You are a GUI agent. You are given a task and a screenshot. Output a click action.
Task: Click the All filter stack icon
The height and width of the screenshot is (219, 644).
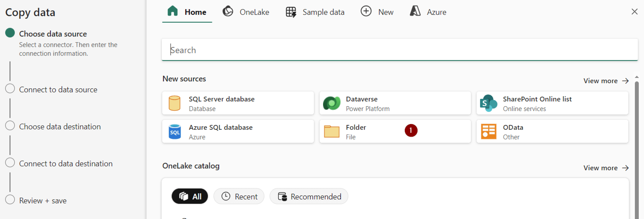click(x=184, y=196)
